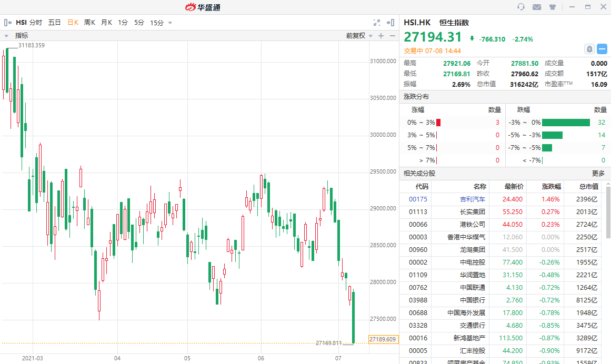Open the skin theme shirt icon
Viewport: 611px width, 364px height.
point(552,7)
